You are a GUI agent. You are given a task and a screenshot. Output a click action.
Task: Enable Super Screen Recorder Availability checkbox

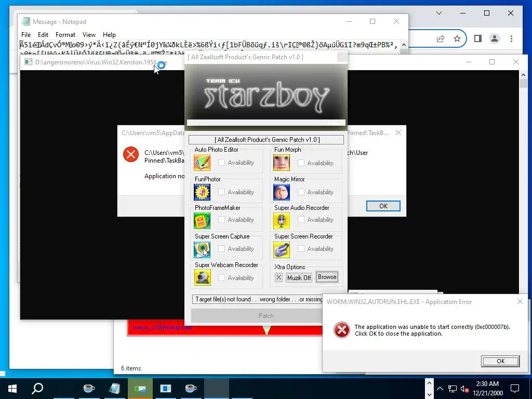pyautogui.click(x=301, y=249)
